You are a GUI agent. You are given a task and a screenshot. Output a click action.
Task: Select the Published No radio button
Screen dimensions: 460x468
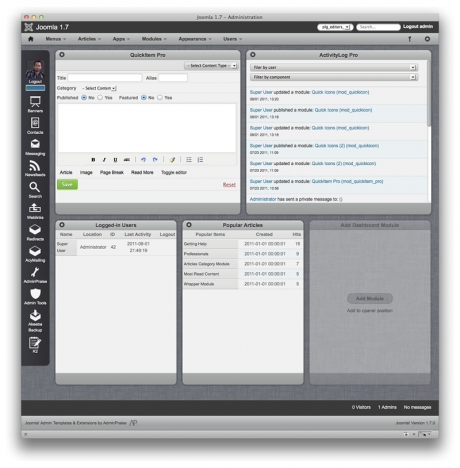(x=84, y=98)
